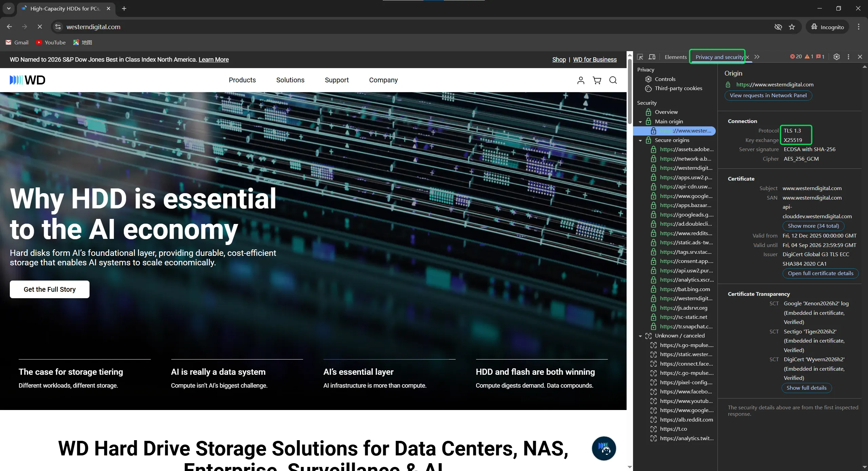This screenshot has height=471, width=868.
Task: Click the Incognito profile indicator
Action: tap(827, 27)
